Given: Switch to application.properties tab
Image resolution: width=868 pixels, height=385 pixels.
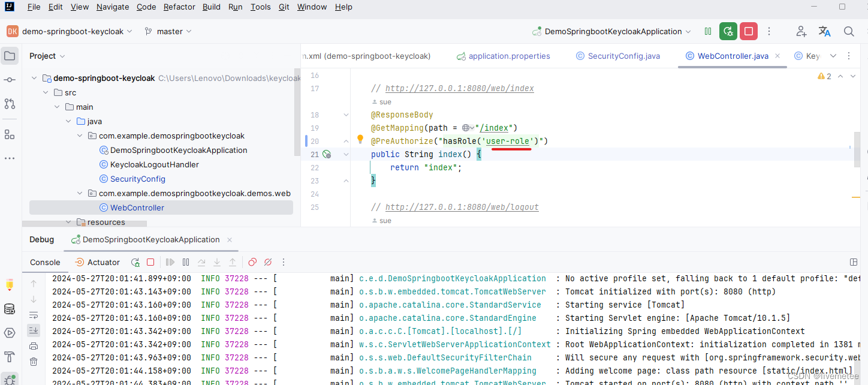Looking at the screenshot, I should (503, 56).
